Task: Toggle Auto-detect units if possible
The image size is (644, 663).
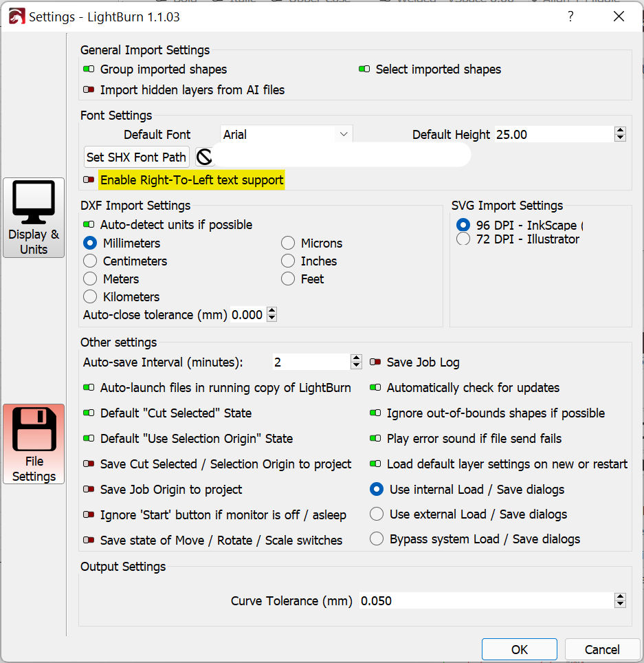Action: (89, 224)
